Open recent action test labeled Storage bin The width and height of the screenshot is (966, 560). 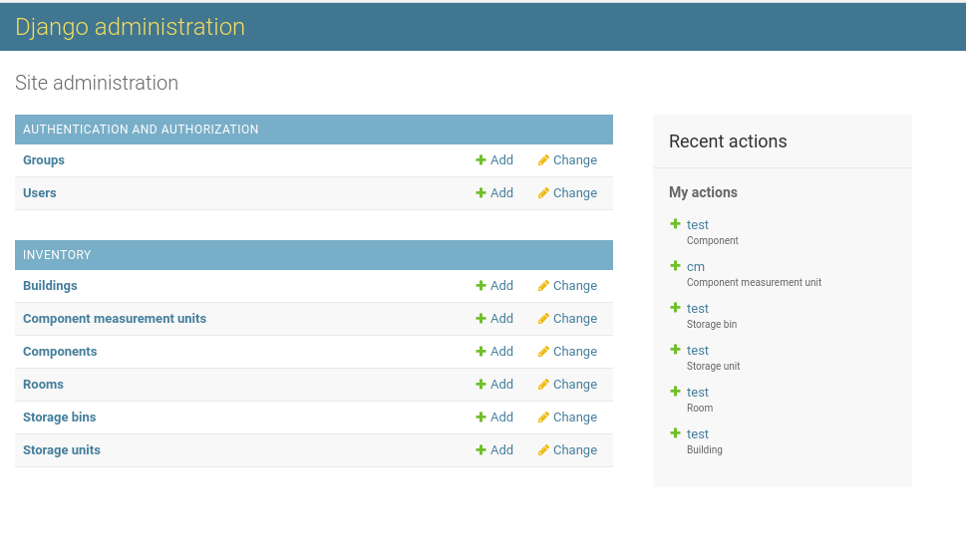point(698,309)
